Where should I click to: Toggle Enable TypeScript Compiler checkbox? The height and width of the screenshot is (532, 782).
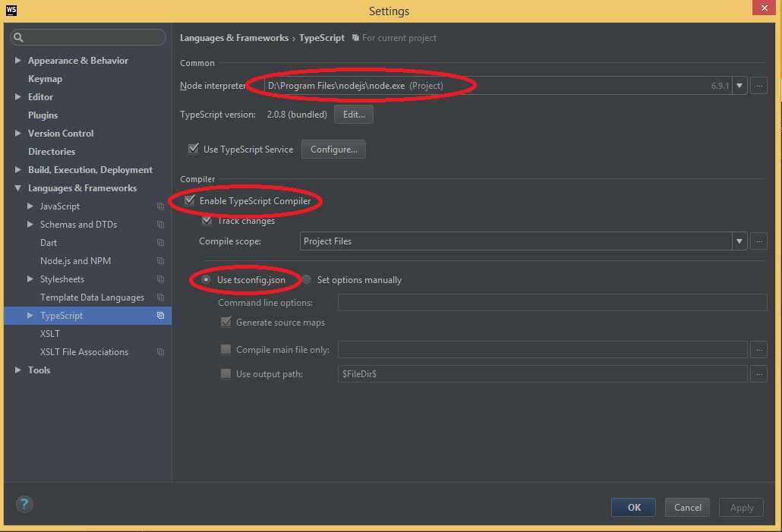click(190, 200)
